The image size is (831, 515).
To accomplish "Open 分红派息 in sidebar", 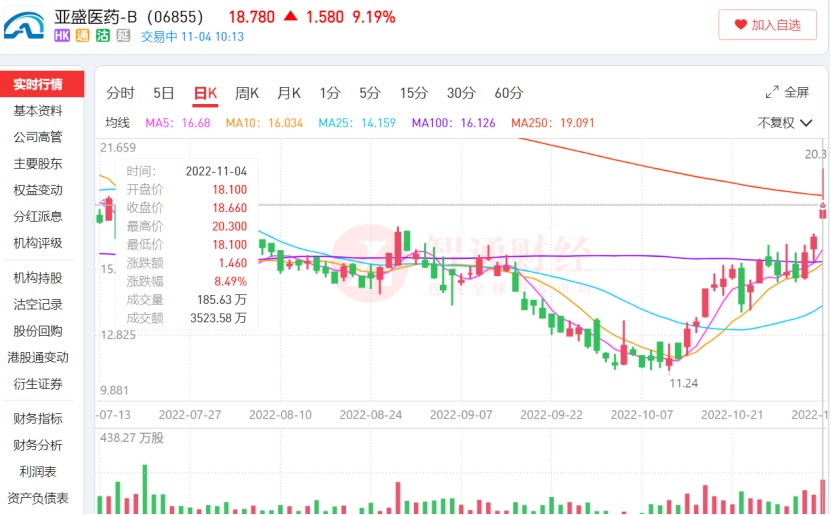I will pyautogui.click(x=38, y=216).
